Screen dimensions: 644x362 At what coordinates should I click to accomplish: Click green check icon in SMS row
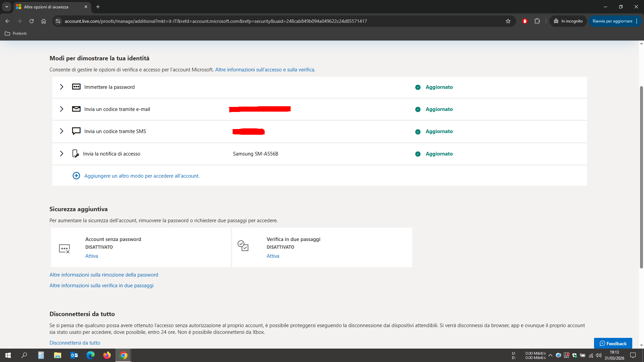418,132
